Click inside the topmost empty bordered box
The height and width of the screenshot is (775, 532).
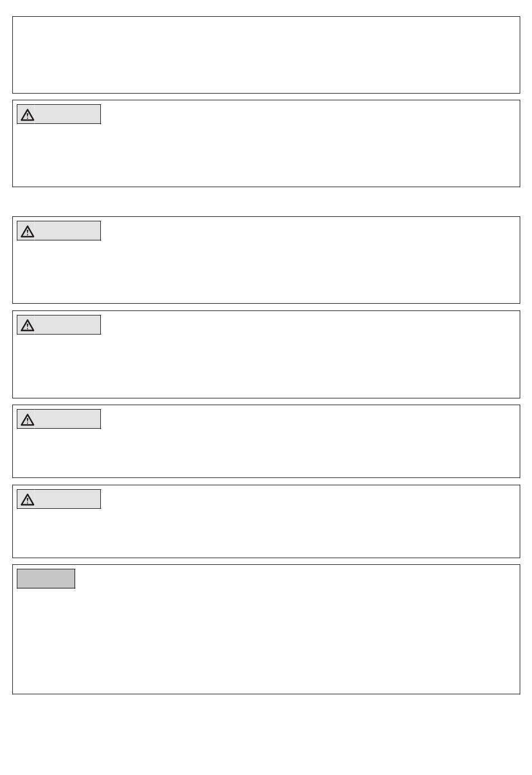[x=266, y=55]
